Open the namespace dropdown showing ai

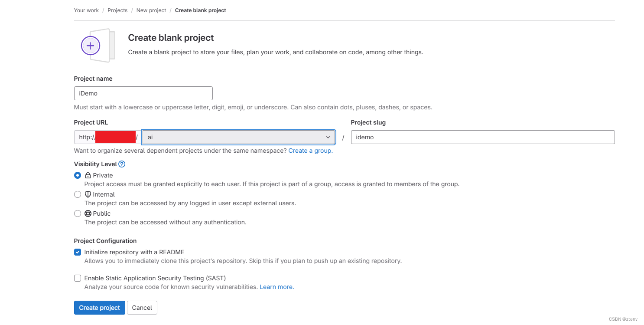[234, 137]
